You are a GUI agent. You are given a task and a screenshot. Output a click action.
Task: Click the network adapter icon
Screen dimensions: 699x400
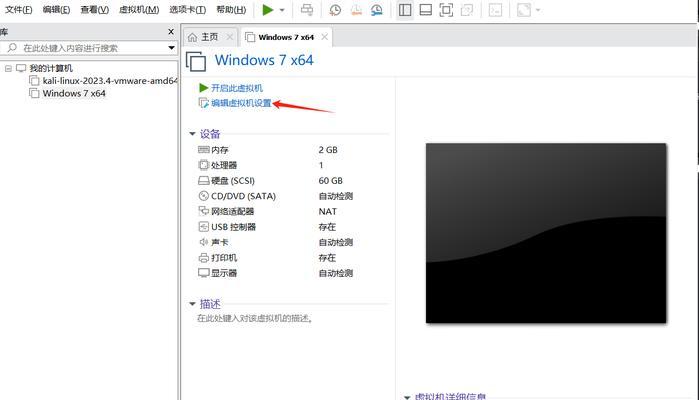(204, 211)
